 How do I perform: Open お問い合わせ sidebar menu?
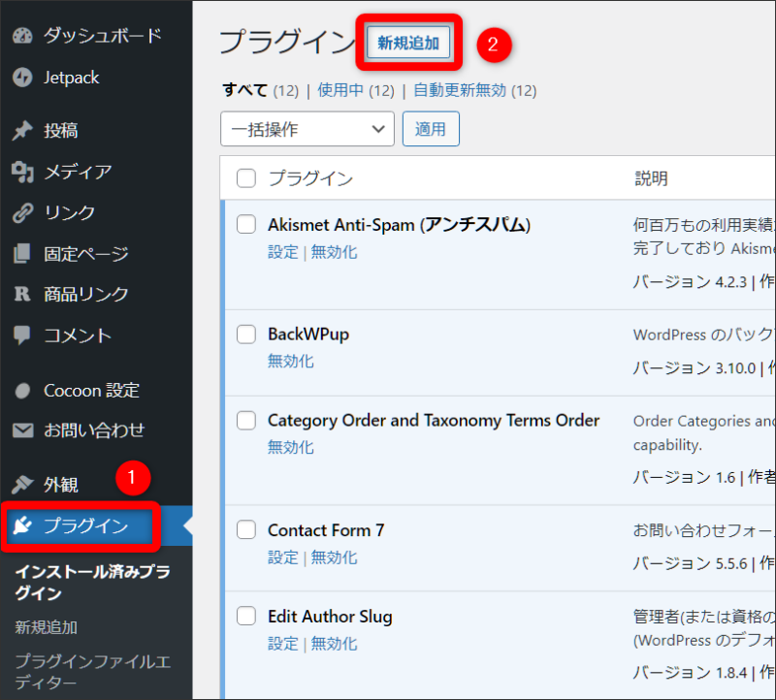[94, 430]
